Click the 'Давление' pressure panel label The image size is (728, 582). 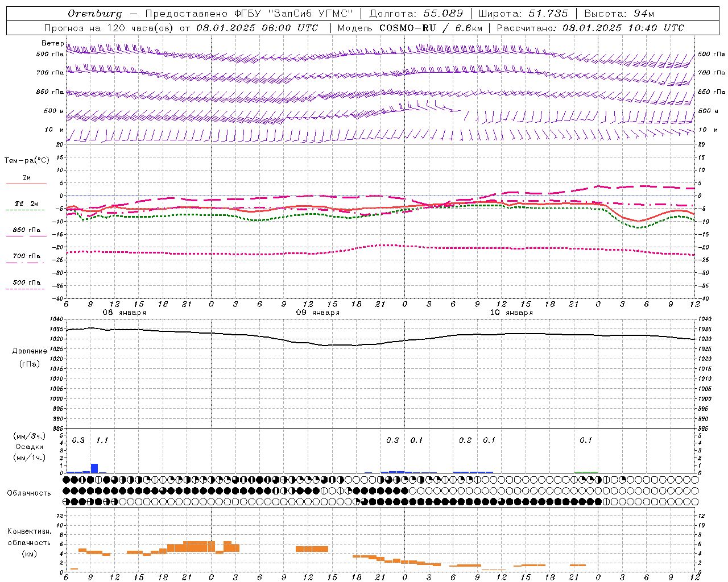(x=29, y=351)
